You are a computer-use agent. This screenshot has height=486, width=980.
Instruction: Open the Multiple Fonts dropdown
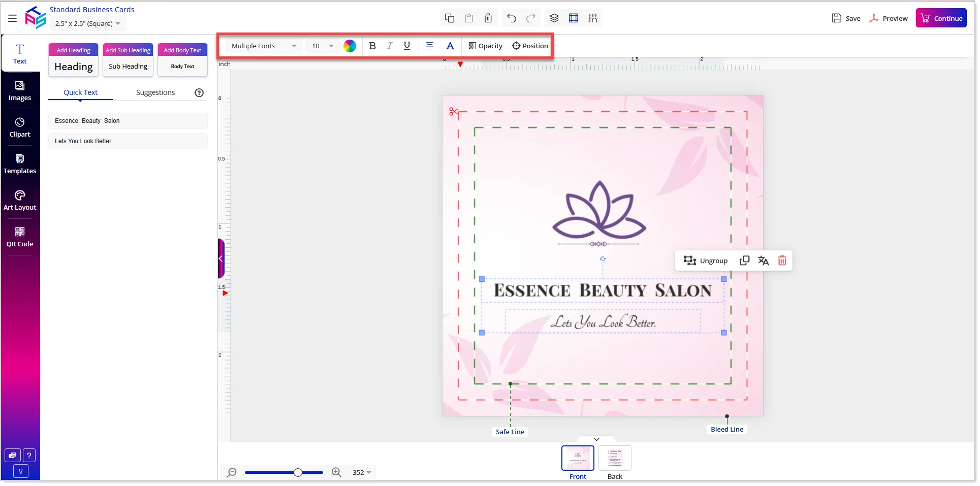(264, 46)
